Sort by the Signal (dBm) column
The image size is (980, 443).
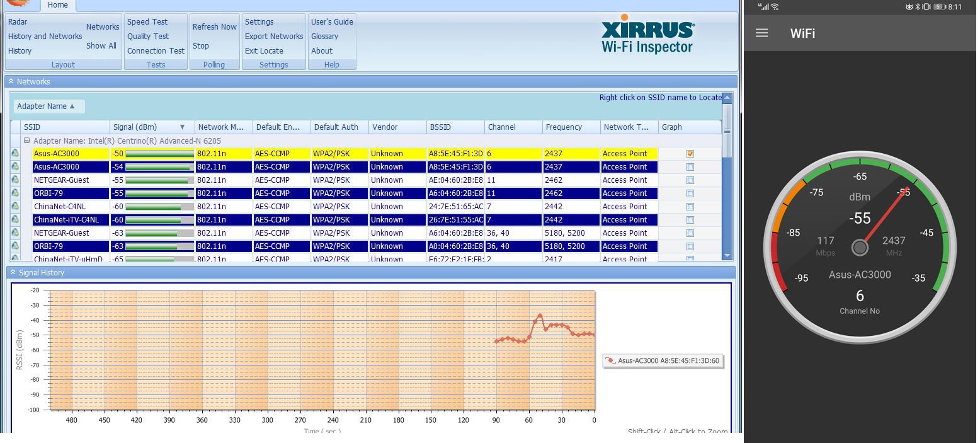[152, 127]
